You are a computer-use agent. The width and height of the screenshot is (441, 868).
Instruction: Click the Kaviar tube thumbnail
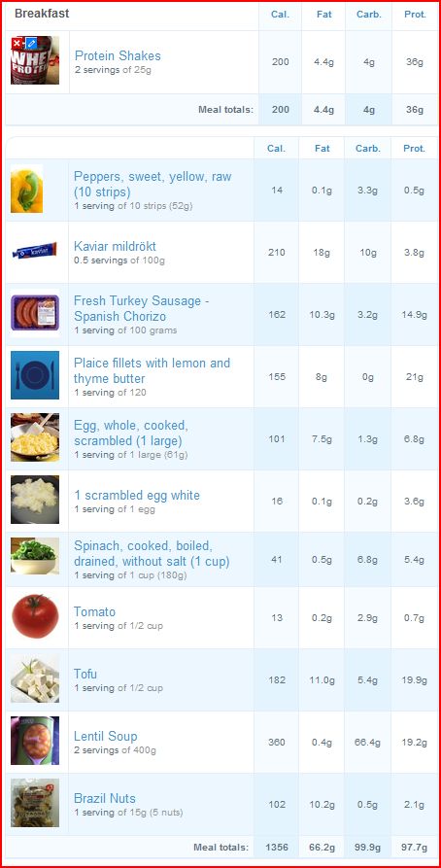click(34, 252)
